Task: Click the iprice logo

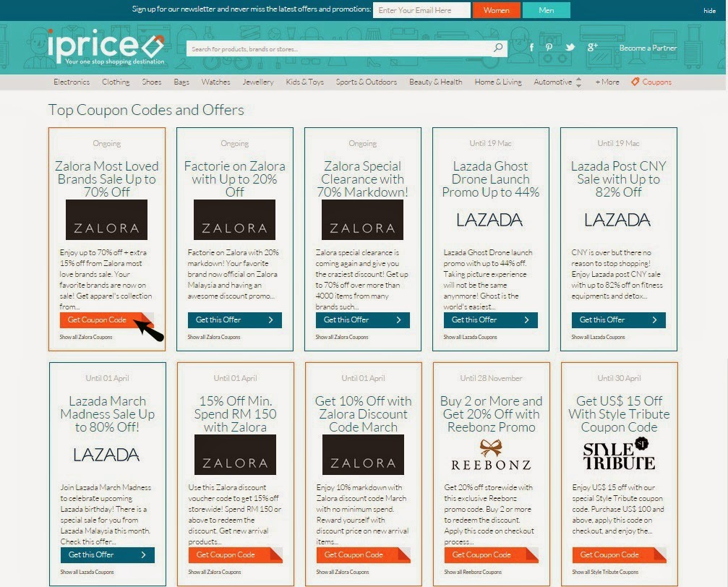Action: [106, 46]
